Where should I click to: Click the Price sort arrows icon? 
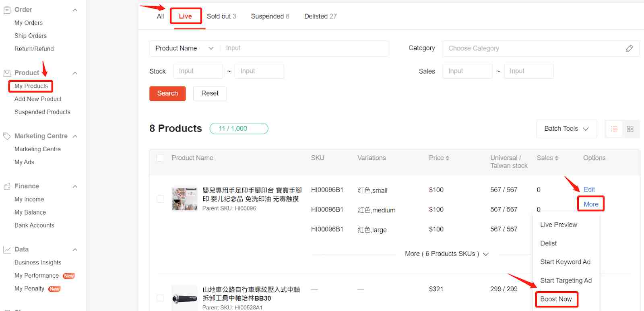447,158
